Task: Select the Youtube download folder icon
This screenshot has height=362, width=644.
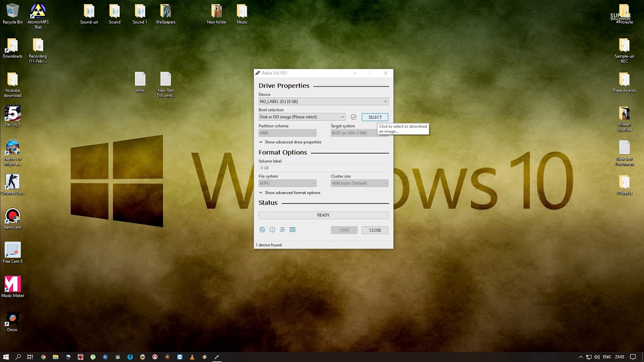Action: pyautogui.click(x=13, y=85)
